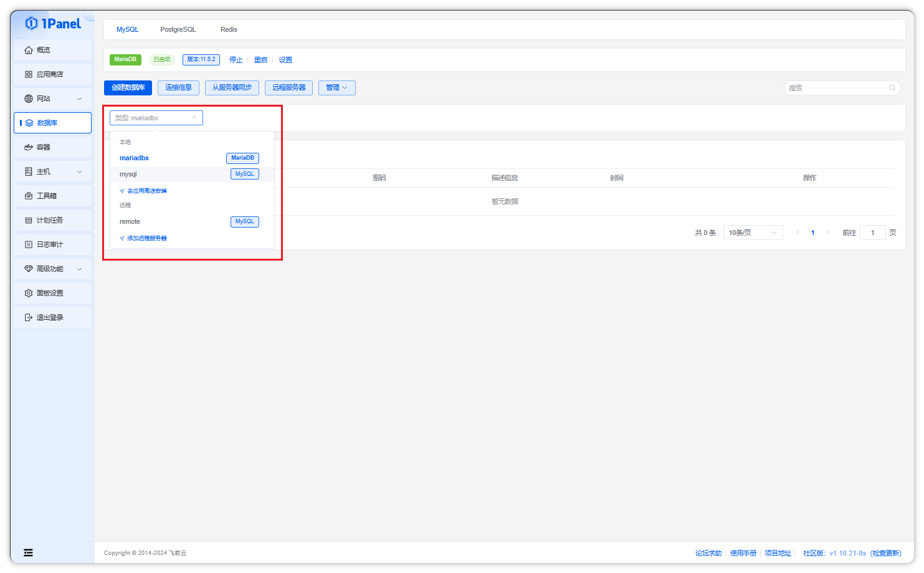Select remote from the remote database list
The image size is (924, 573).
tap(192, 221)
